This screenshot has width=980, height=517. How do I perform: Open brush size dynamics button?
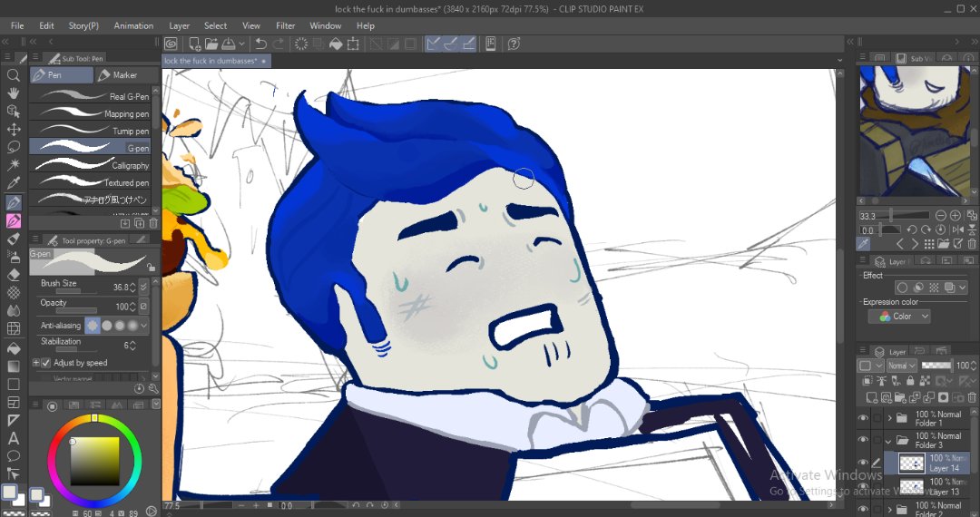click(x=143, y=287)
